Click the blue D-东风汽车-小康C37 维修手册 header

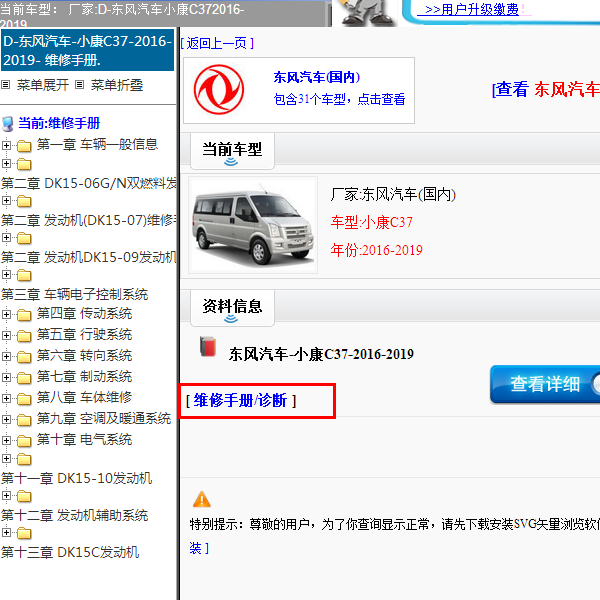point(87,51)
